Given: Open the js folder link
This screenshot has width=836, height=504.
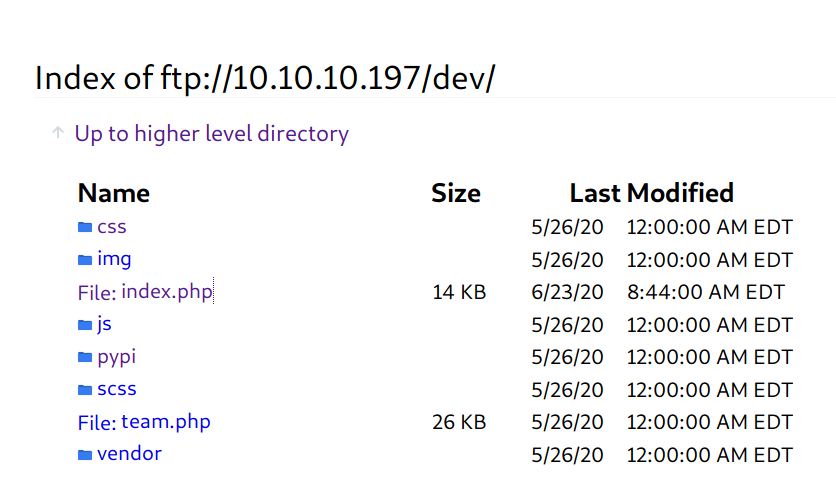Looking at the screenshot, I should click(x=104, y=324).
